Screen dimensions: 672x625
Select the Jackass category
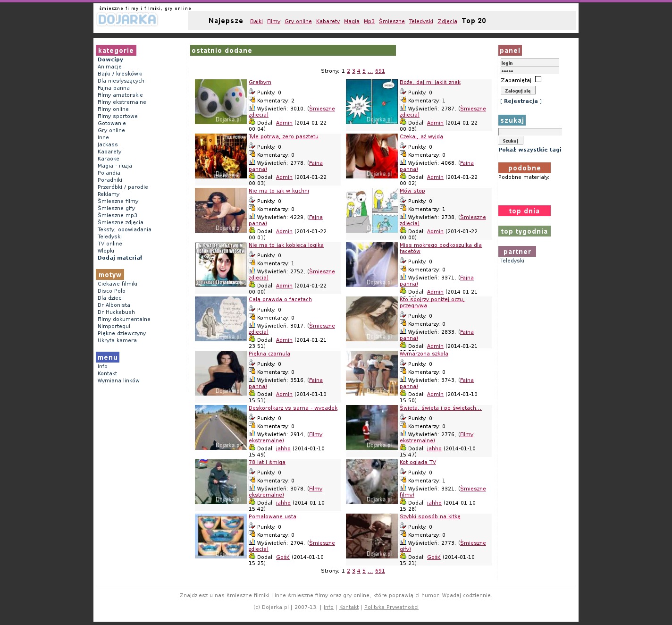pyautogui.click(x=108, y=144)
